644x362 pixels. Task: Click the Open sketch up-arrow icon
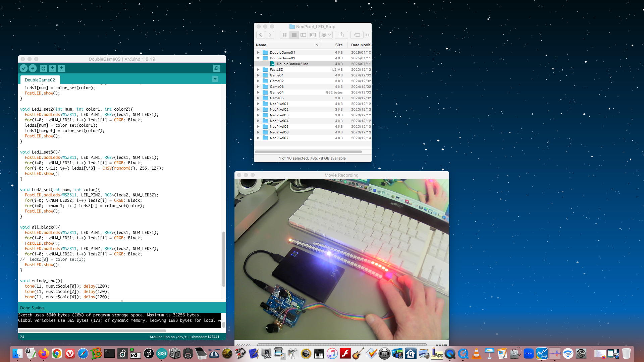pos(52,68)
